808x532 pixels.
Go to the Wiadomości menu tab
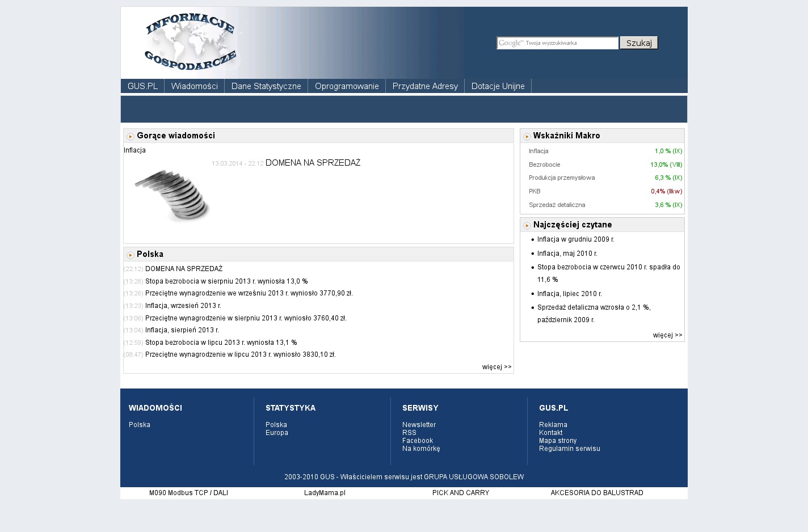click(194, 86)
